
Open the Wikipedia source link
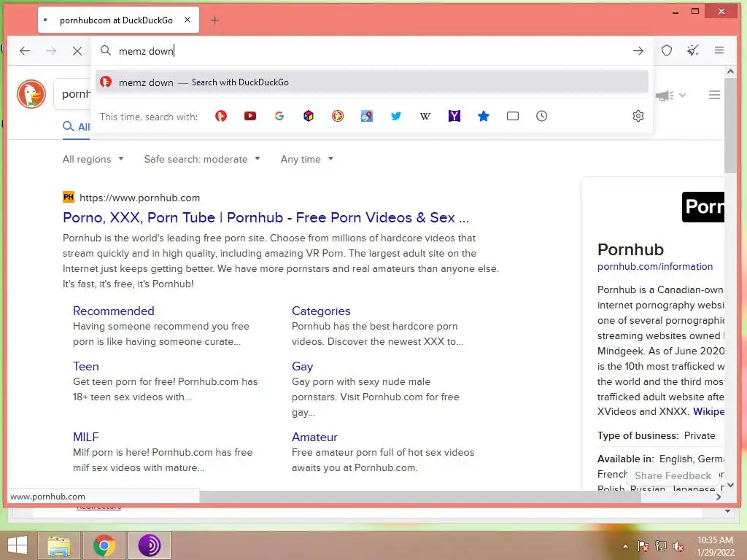point(708,411)
